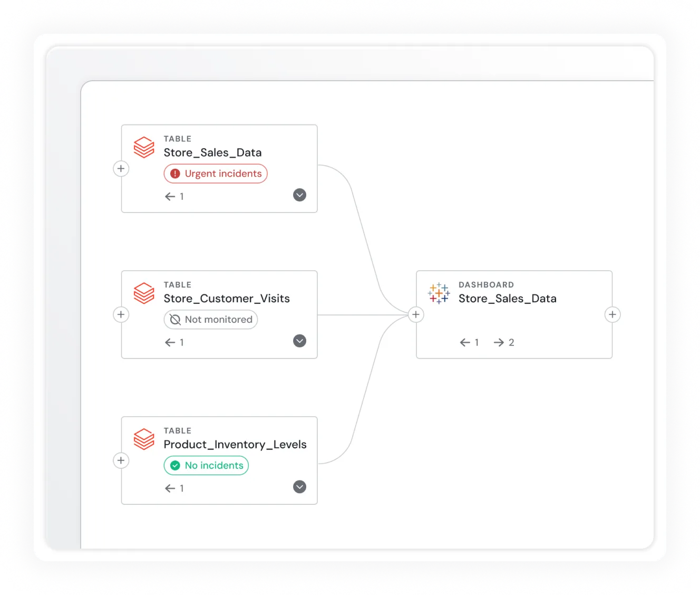
Task: Click the Not monitored badge
Action: [211, 320]
